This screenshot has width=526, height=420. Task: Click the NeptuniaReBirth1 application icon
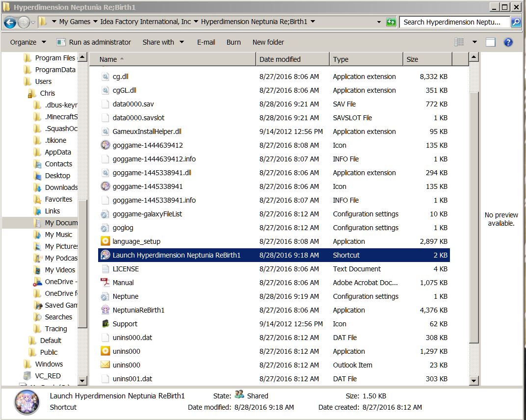pos(105,310)
